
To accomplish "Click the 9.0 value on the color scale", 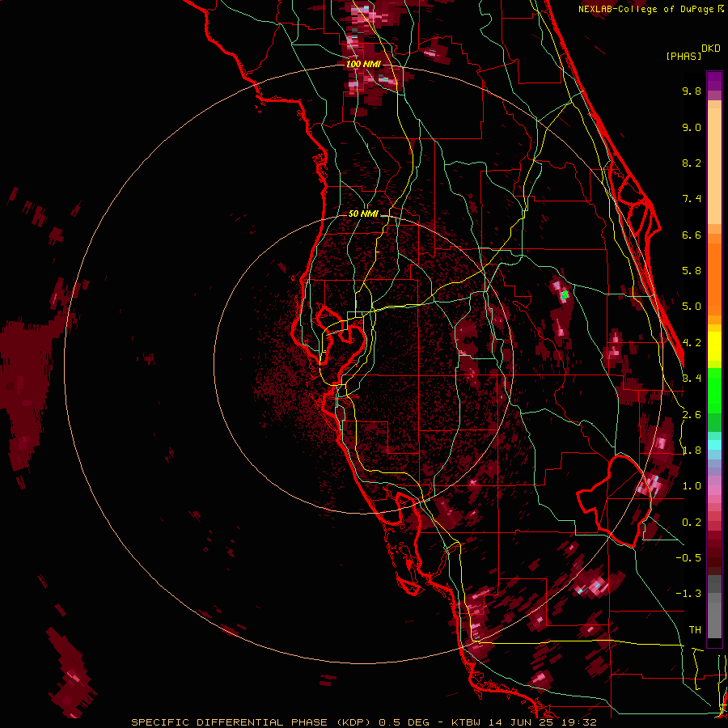I will pyautogui.click(x=692, y=127).
